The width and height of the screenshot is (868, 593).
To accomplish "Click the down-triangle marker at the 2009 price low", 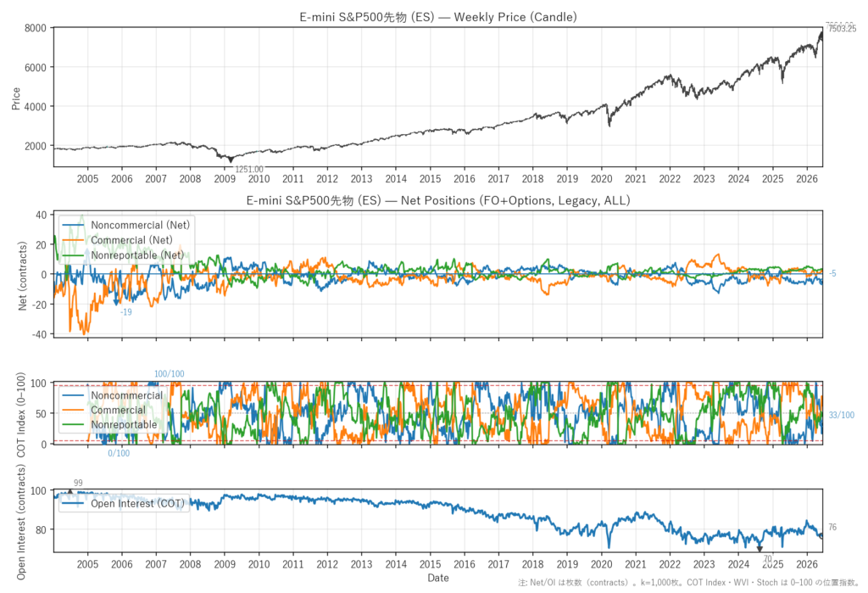I will (x=231, y=159).
